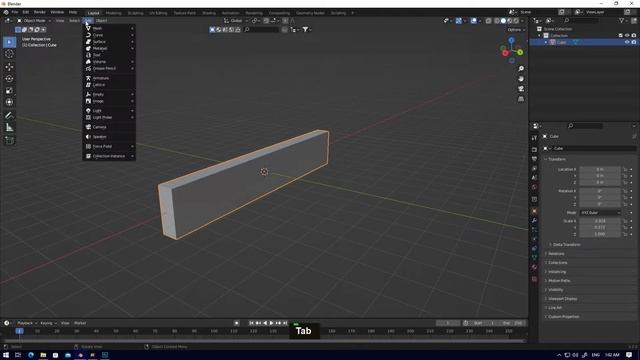Select the 3D Cursor tool
Image resolution: width=640 pixels, height=360 pixels.
pos(9,54)
